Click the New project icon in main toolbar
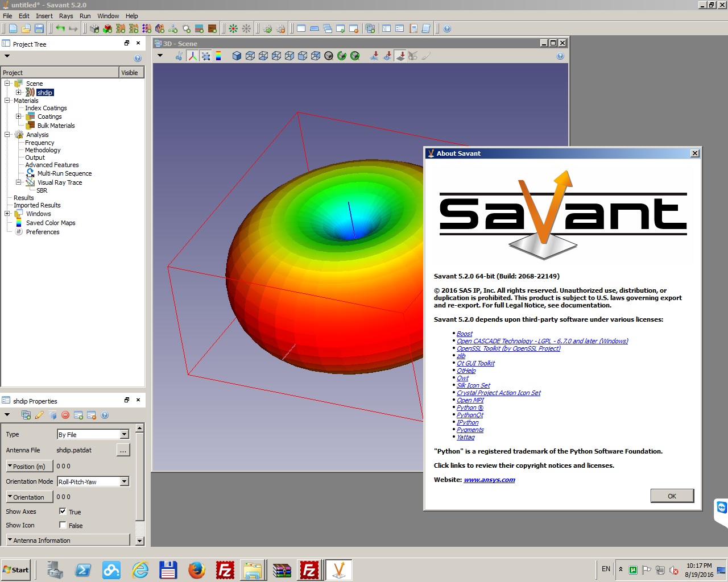This screenshot has height=582, width=728. click(13, 28)
